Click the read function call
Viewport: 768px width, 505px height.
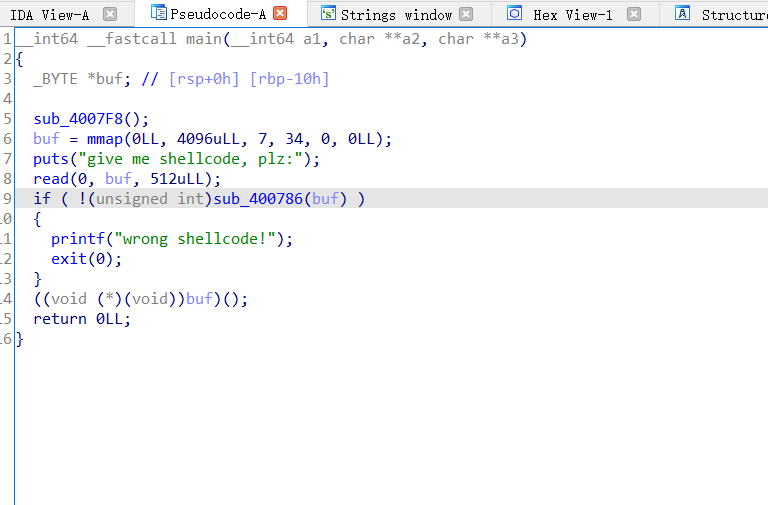point(51,179)
